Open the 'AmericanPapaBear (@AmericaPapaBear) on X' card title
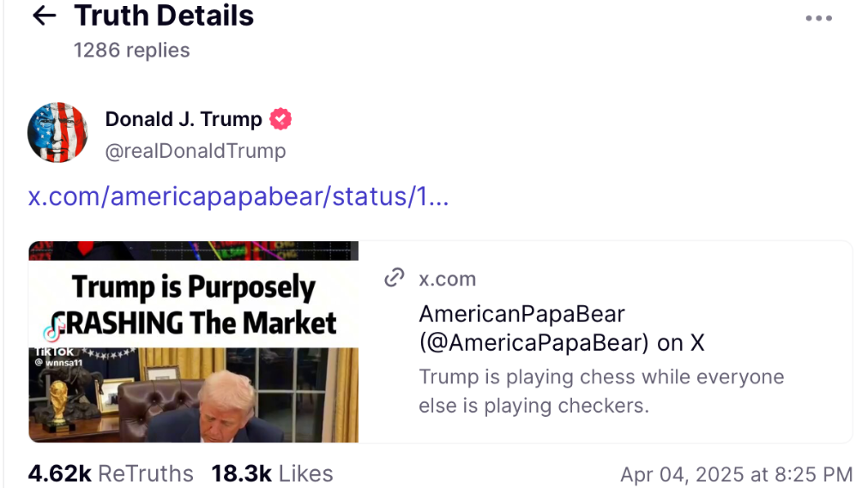 coord(561,328)
